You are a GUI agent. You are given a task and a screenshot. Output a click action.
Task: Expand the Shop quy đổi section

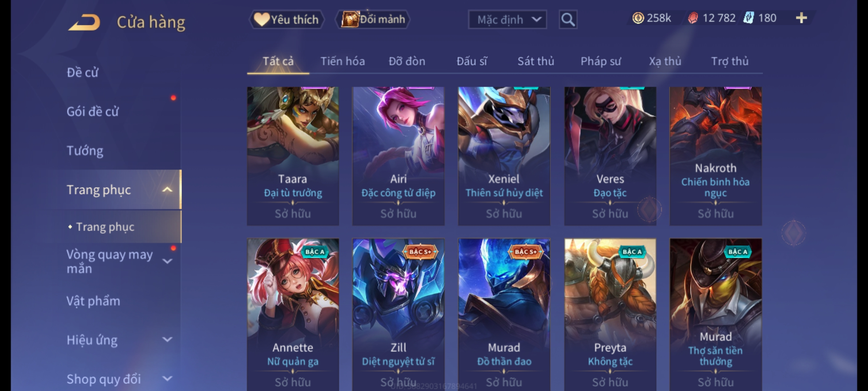click(167, 378)
